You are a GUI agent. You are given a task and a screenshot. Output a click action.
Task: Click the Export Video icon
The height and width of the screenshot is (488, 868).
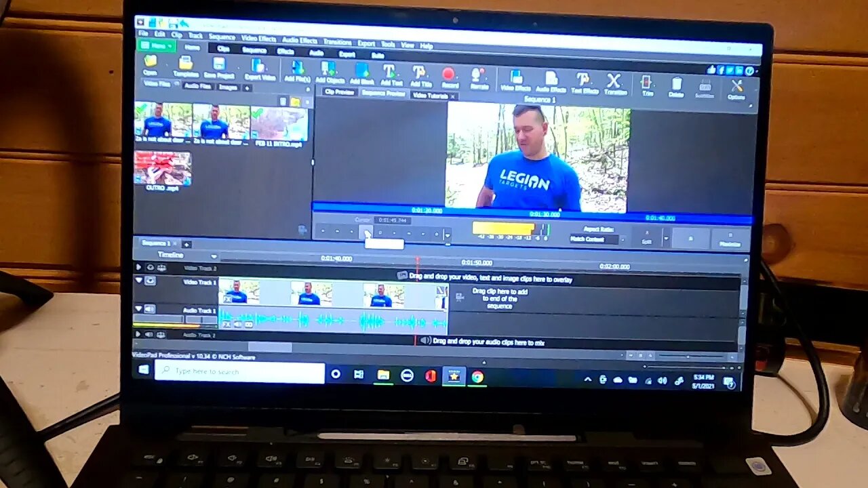[x=259, y=68]
